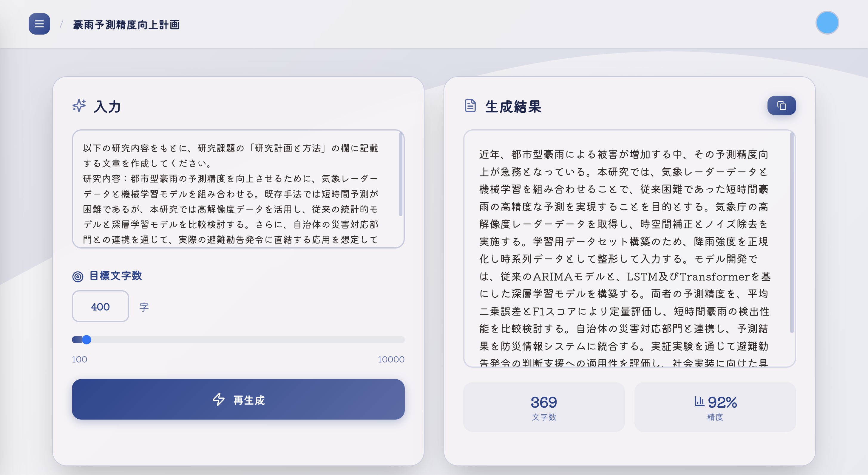This screenshot has height=475, width=868.
Task: Select the 入力 panel heading
Action: click(107, 107)
